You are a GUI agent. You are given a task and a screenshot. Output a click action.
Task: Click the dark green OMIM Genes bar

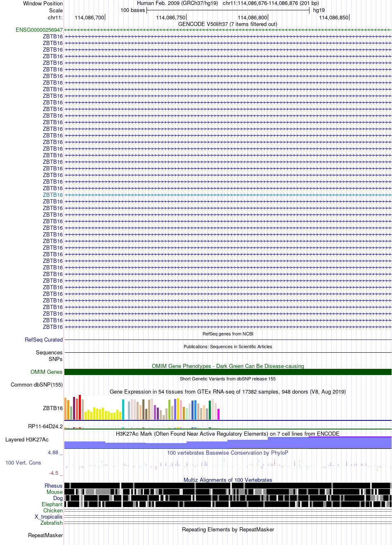[228, 372]
